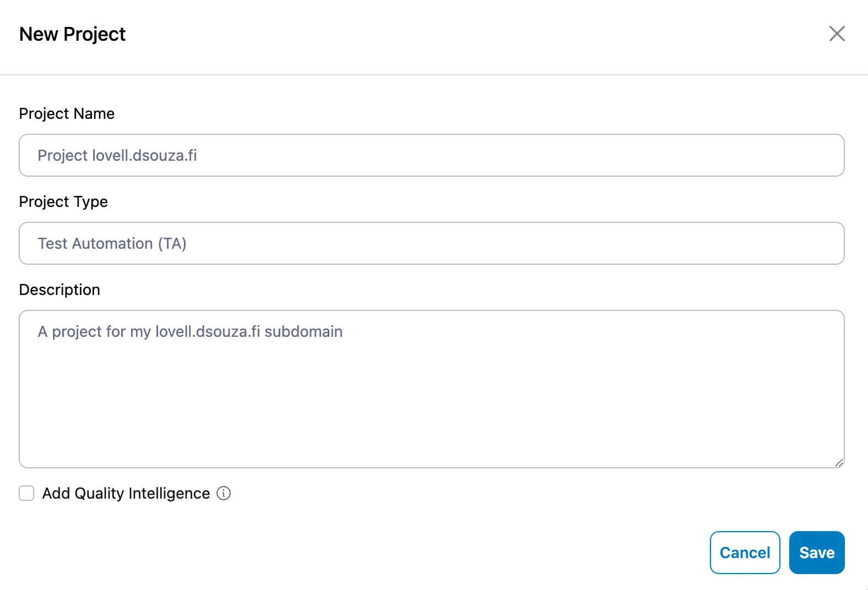Open the Project Type dropdown
The height and width of the screenshot is (590, 868).
[x=431, y=243]
